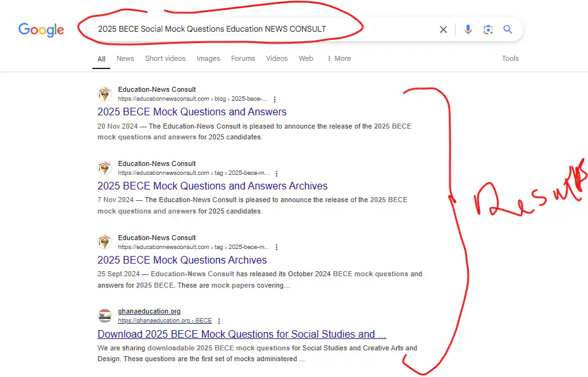Viewport: 588px width, 377px height.
Task: Click the blue magnifier search icon
Action: (x=508, y=29)
